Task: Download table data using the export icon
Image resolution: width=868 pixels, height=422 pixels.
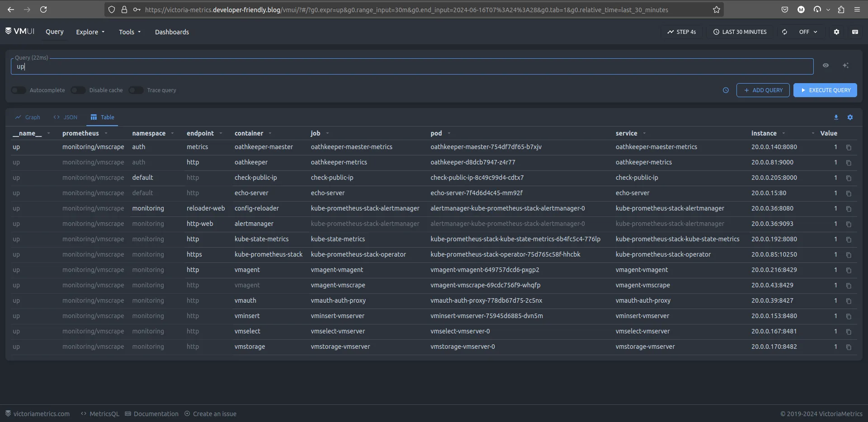Action: [x=836, y=117]
